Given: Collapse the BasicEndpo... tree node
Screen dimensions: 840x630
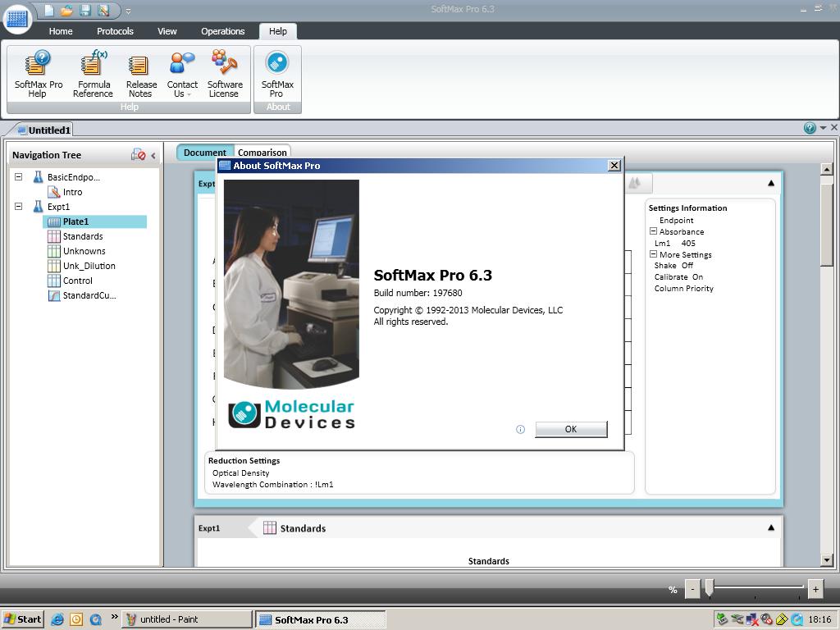Looking at the screenshot, I should pos(19,176).
